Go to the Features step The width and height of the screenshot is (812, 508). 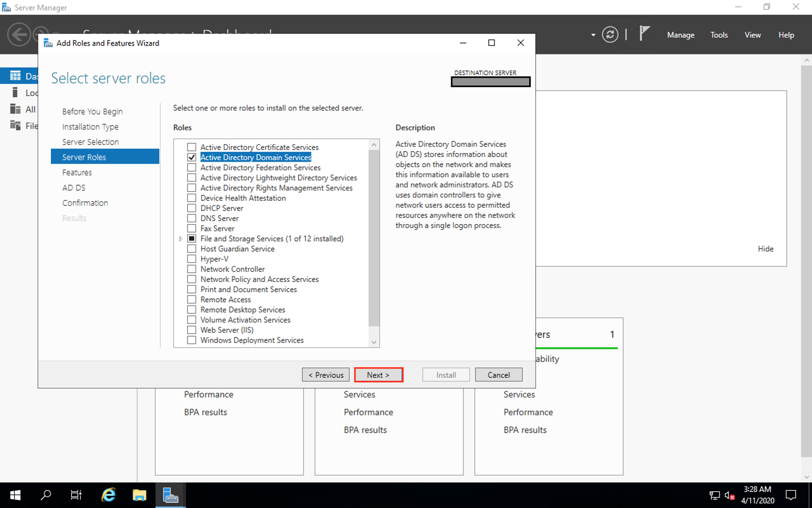[x=77, y=172]
